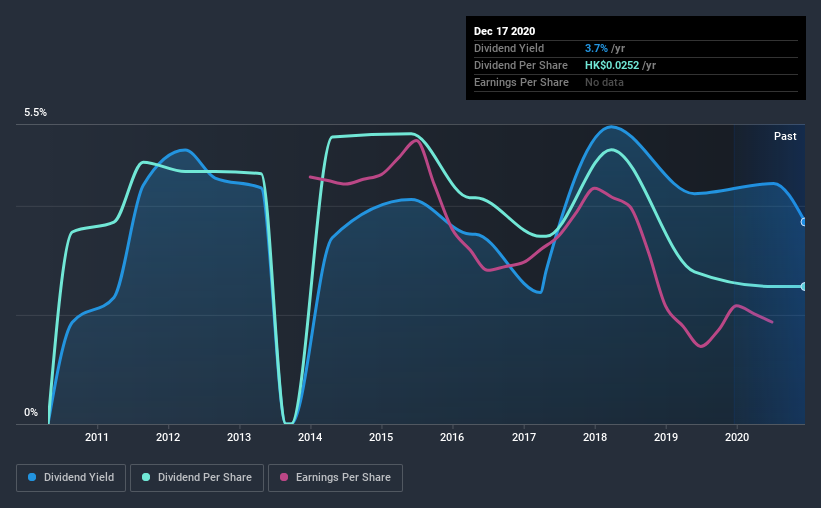This screenshot has width=821, height=508.
Task: Click the tooltip Dividend Yield row label
Action: [x=509, y=48]
